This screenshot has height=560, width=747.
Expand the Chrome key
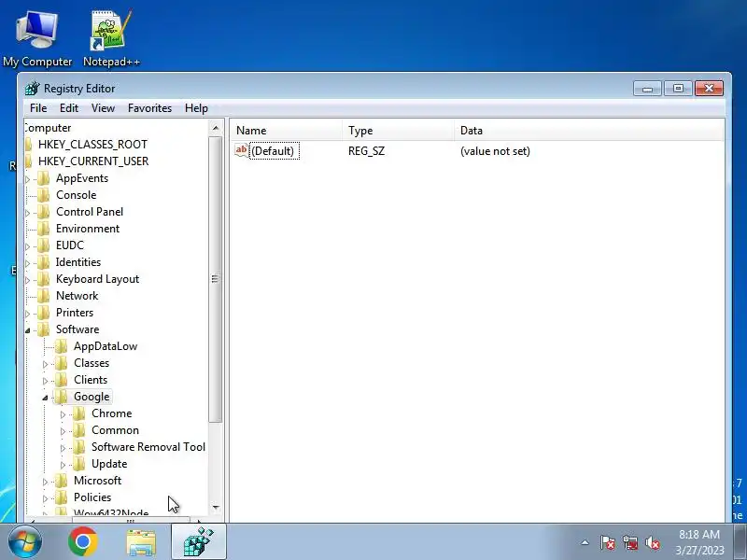[63, 414]
